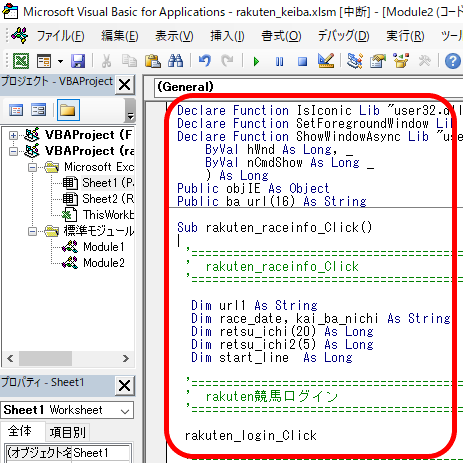Click the Cut scissors icon
Image resolution: width=463 pixels, height=463 pixels.
106,61
